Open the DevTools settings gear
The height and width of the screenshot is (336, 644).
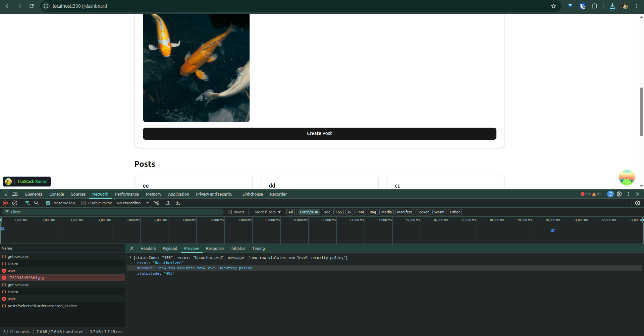click(619, 194)
